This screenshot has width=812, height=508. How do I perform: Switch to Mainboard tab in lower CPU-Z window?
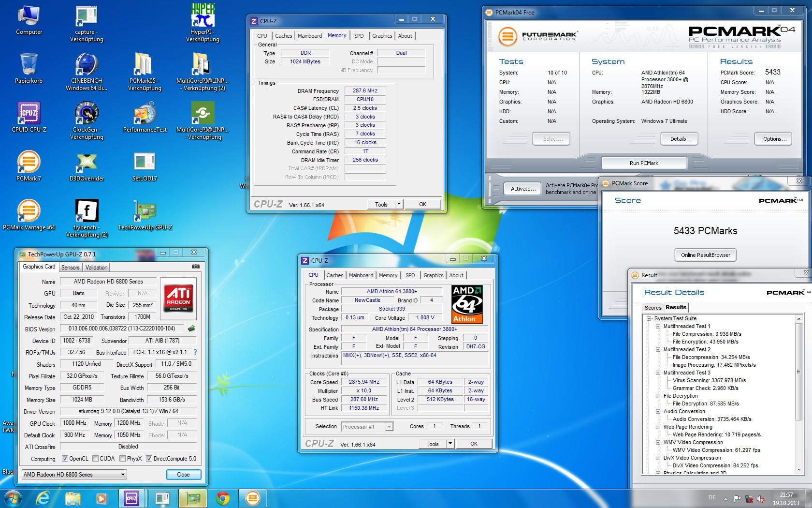tap(361, 275)
